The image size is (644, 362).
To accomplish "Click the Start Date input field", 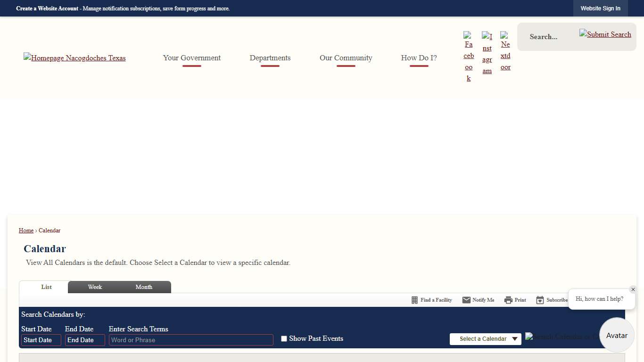I will tap(41, 340).
